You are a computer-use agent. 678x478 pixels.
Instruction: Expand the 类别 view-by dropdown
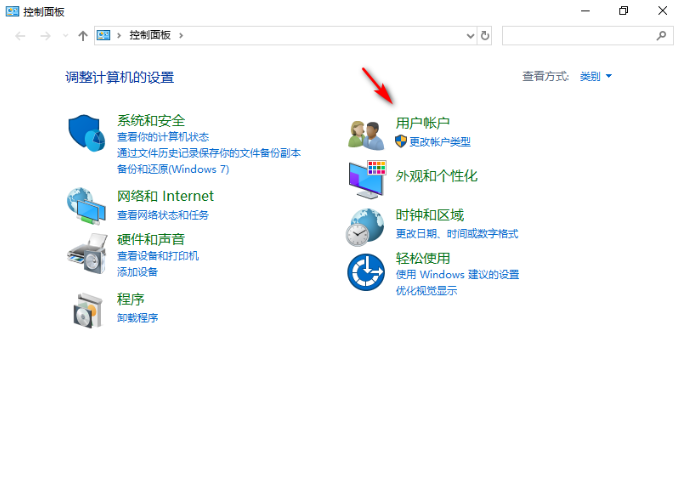(596, 76)
